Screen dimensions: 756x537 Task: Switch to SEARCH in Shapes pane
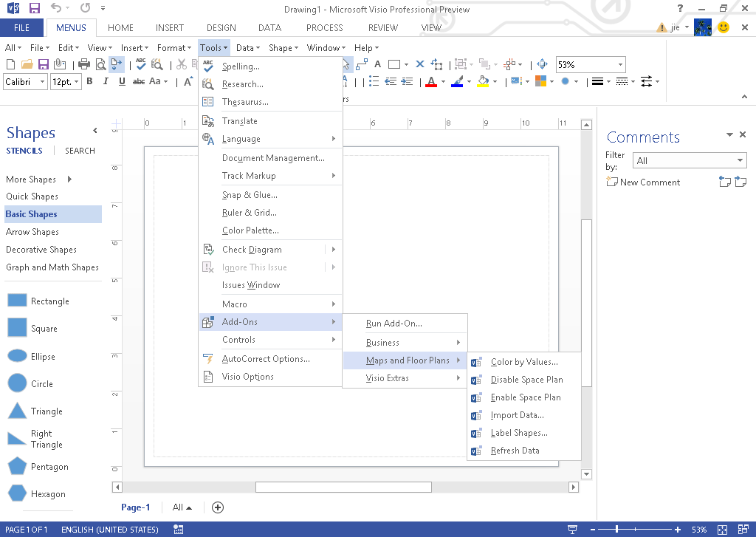point(80,151)
